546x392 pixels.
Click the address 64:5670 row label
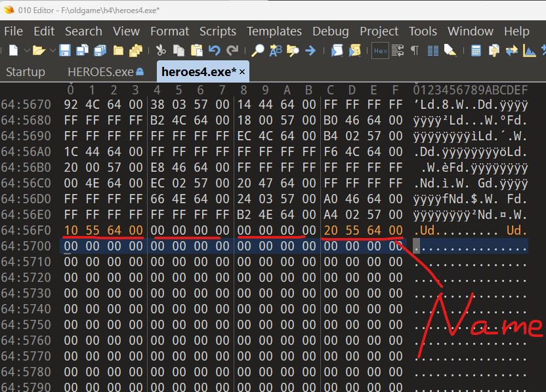(26, 104)
